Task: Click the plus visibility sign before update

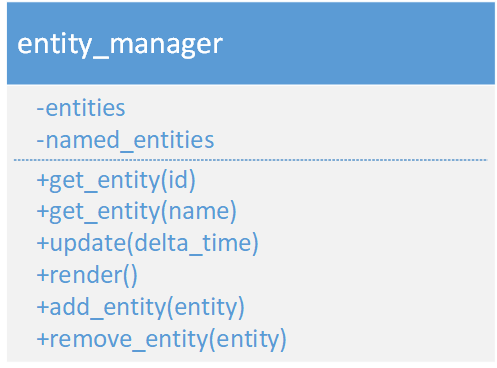Action: pyautogui.click(x=43, y=244)
